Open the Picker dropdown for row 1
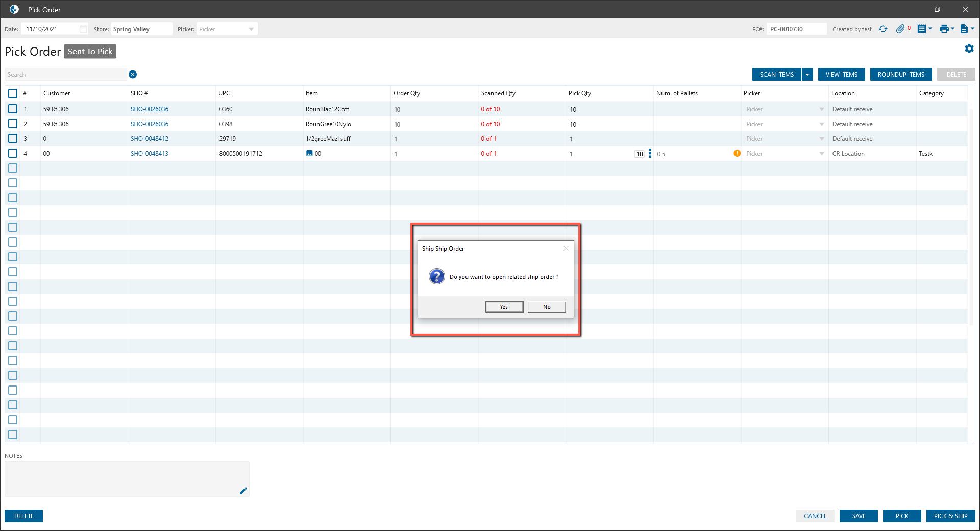The width and height of the screenshot is (980, 531). tap(822, 109)
